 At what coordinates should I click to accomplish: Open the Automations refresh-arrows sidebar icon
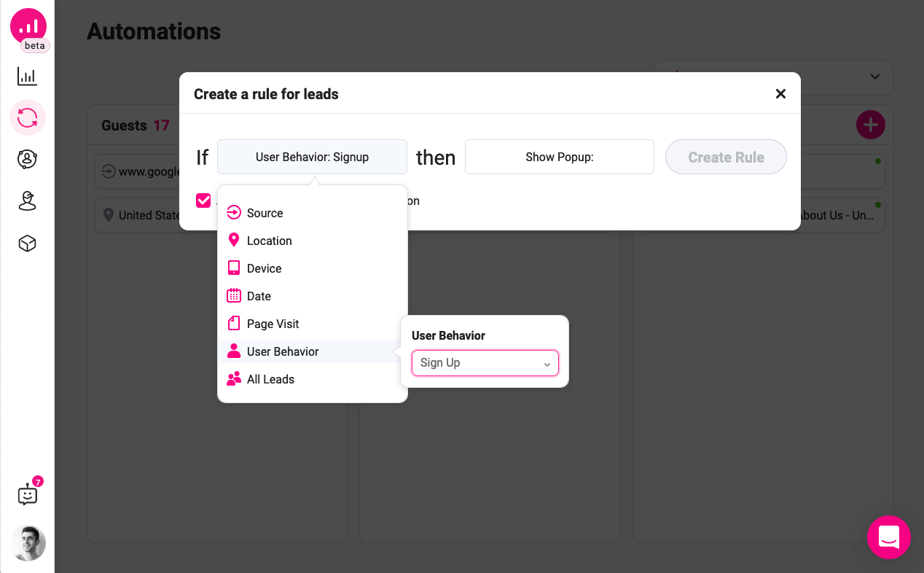pos(28,117)
